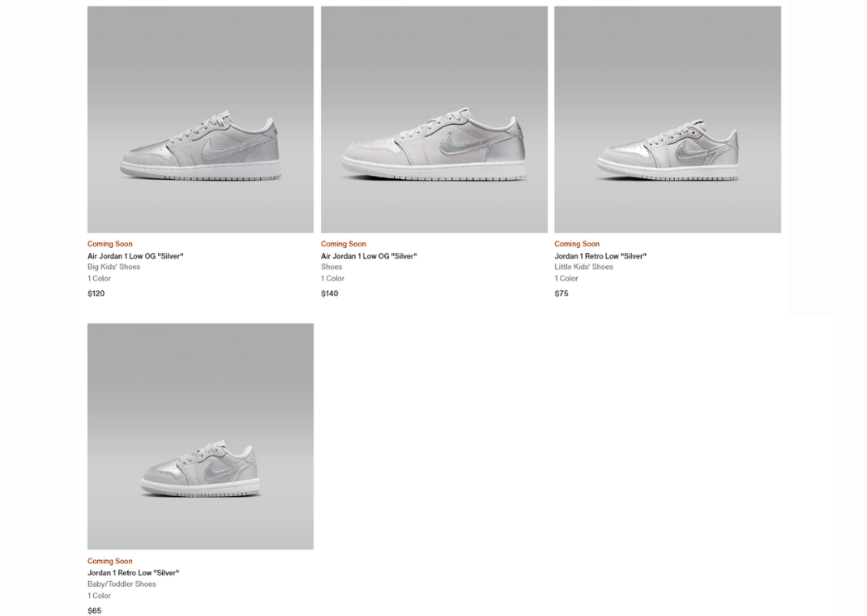Click the Little Kids' Shoes subtitle

tap(584, 267)
